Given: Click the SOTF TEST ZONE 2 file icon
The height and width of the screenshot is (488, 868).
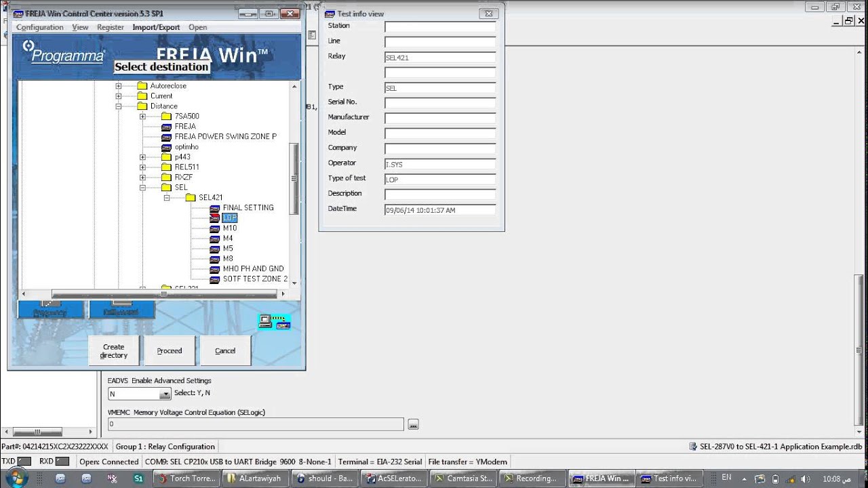Looking at the screenshot, I should pyautogui.click(x=215, y=279).
